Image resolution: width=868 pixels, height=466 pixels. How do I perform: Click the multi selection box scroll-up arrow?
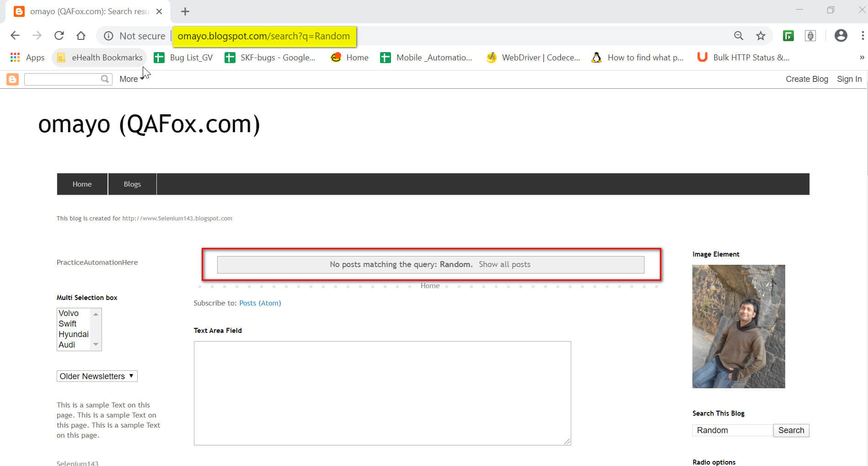coord(96,314)
